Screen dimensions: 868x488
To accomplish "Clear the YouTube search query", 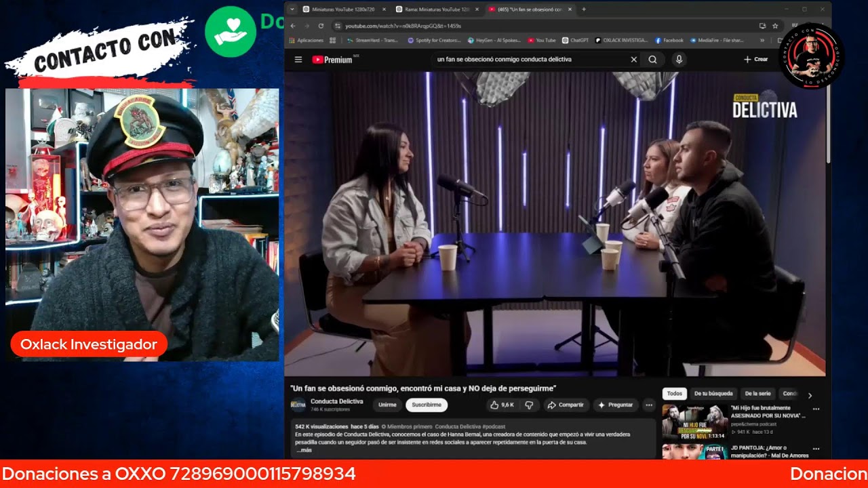I will tap(634, 60).
